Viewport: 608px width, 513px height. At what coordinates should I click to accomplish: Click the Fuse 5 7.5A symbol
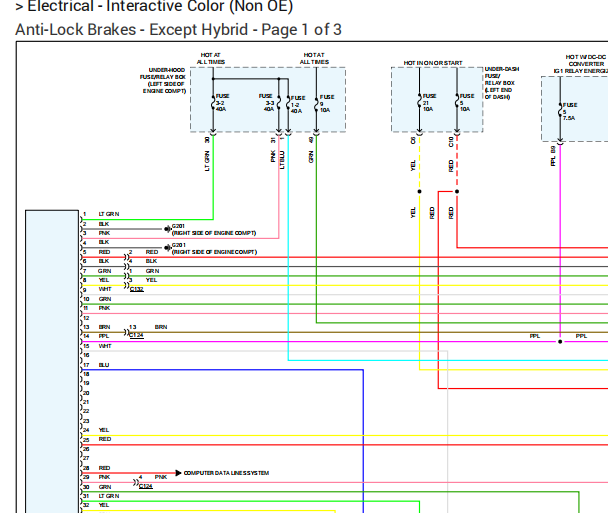[x=560, y=112]
